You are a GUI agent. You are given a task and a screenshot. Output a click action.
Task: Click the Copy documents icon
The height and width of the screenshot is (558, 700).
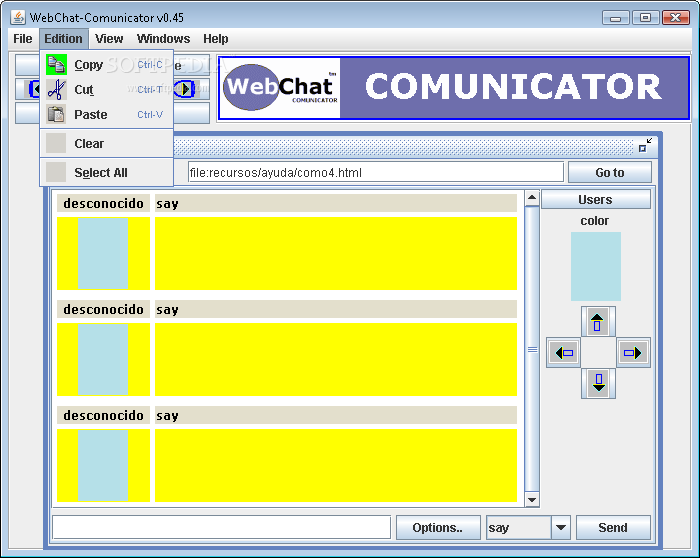pyautogui.click(x=56, y=65)
